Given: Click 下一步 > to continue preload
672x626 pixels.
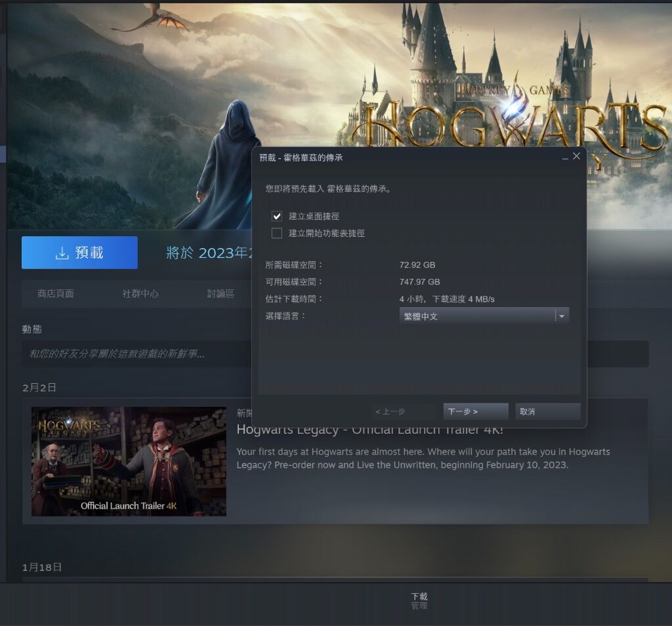Looking at the screenshot, I should click(476, 411).
